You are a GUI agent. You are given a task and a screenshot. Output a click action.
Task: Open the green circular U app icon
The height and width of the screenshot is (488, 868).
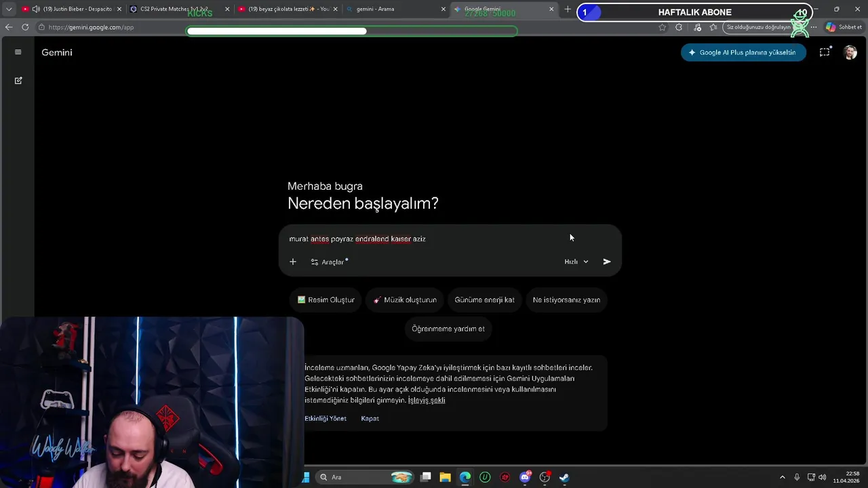coord(485,477)
